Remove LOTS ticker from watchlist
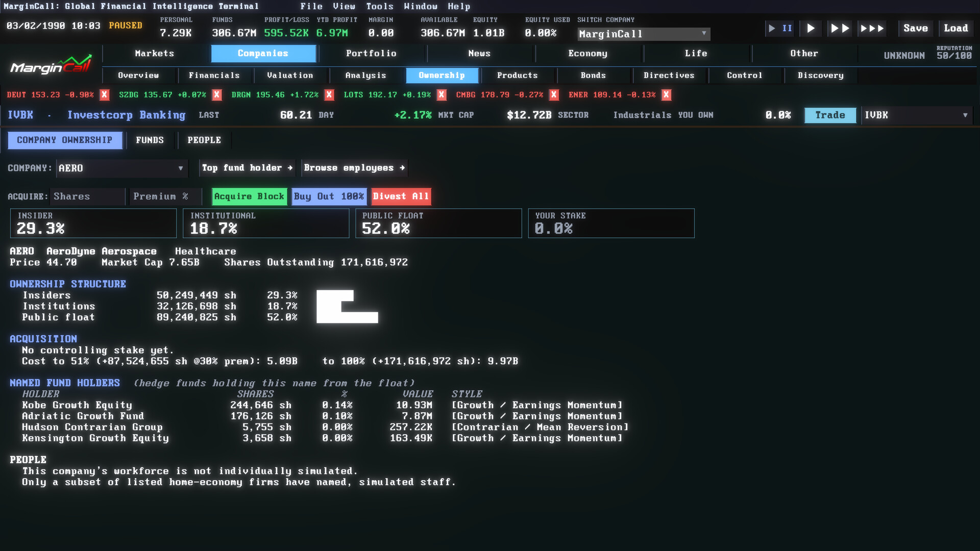 pos(442,95)
